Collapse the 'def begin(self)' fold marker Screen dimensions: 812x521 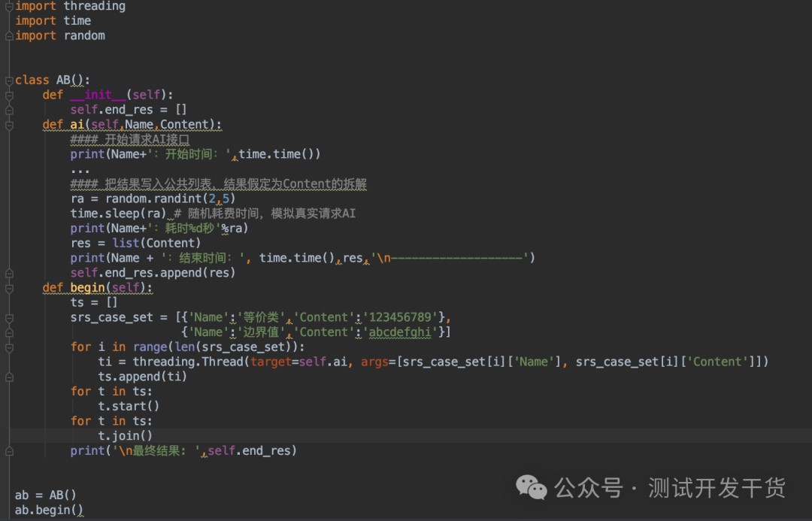pyautogui.click(x=9, y=289)
